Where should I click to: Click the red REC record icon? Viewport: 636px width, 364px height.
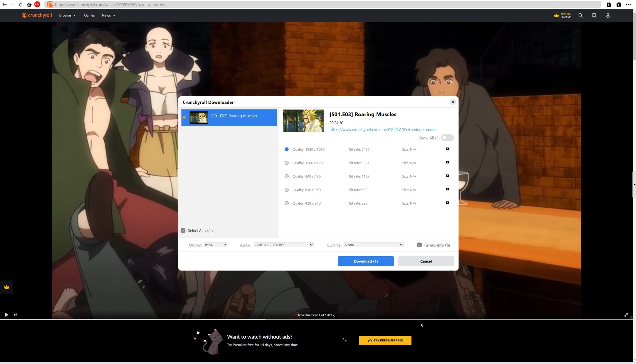tap(37, 4)
